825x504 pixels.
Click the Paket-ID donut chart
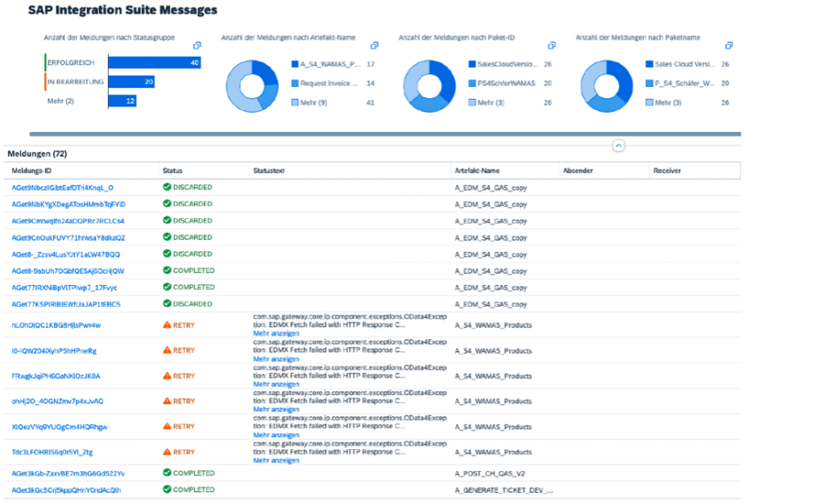tap(429, 86)
